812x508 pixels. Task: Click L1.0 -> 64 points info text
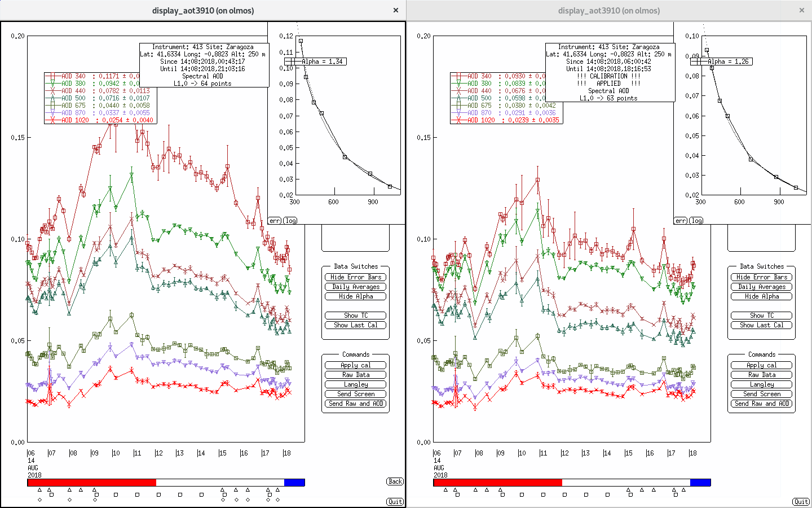[x=202, y=84]
